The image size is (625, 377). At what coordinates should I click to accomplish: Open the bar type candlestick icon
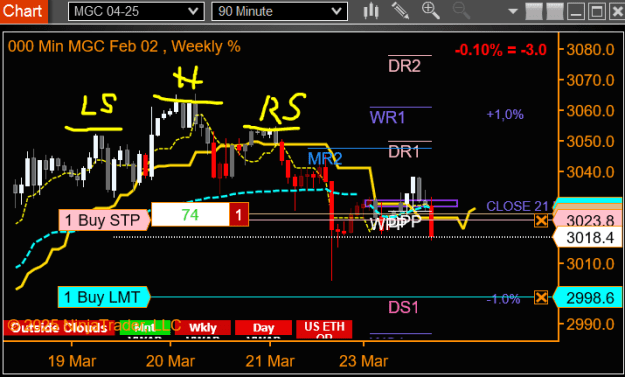click(371, 11)
